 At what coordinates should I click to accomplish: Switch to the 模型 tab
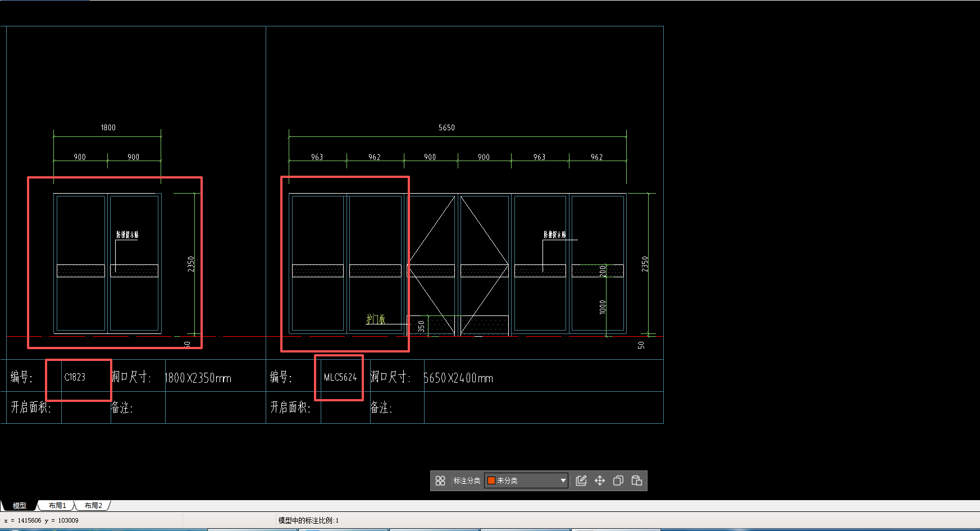[20, 506]
